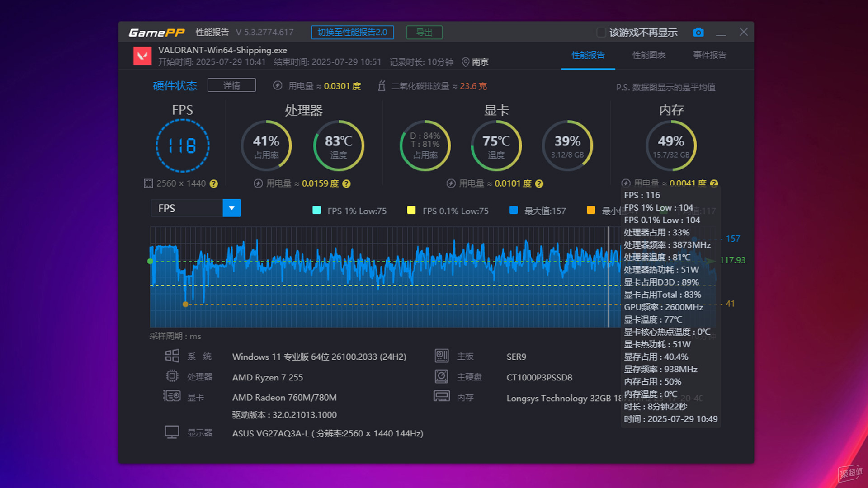Click the 系统 windows grid icon
The image size is (868, 488).
(x=172, y=356)
